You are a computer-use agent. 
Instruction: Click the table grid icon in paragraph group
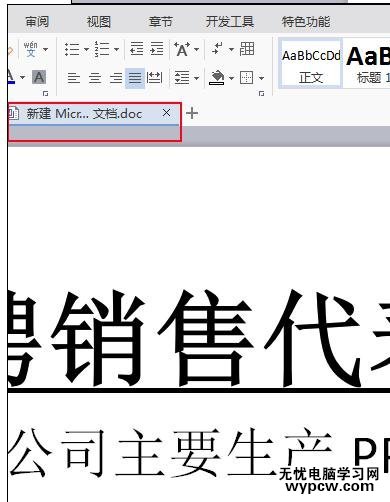pos(247,49)
